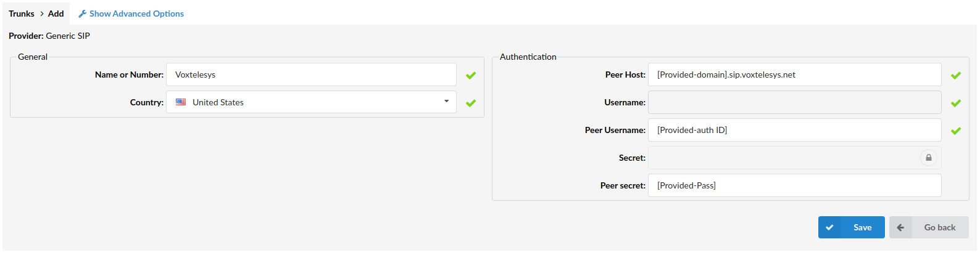Click the lock icon in Secret field
The width and height of the screenshot is (980, 255).
(928, 158)
